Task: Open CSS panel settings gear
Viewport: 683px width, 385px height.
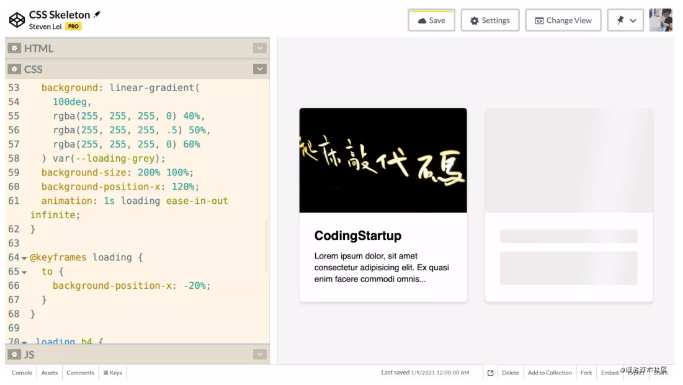Action: (x=14, y=69)
